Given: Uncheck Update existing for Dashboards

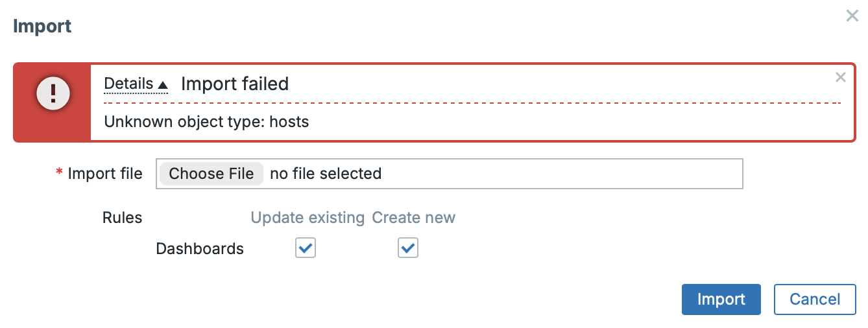Looking at the screenshot, I should coord(306,248).
